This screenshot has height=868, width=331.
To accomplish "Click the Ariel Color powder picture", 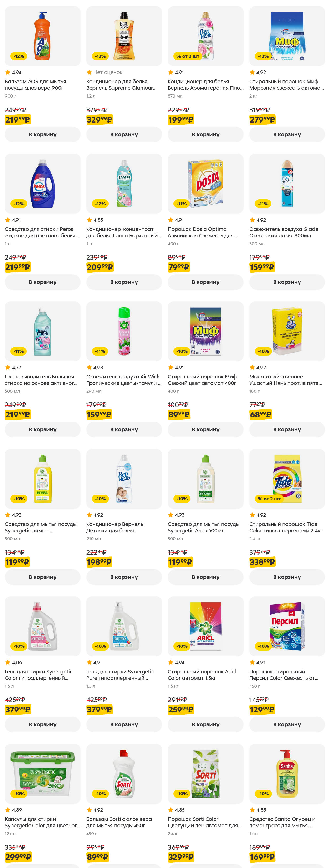I will [x=205, y=626].
